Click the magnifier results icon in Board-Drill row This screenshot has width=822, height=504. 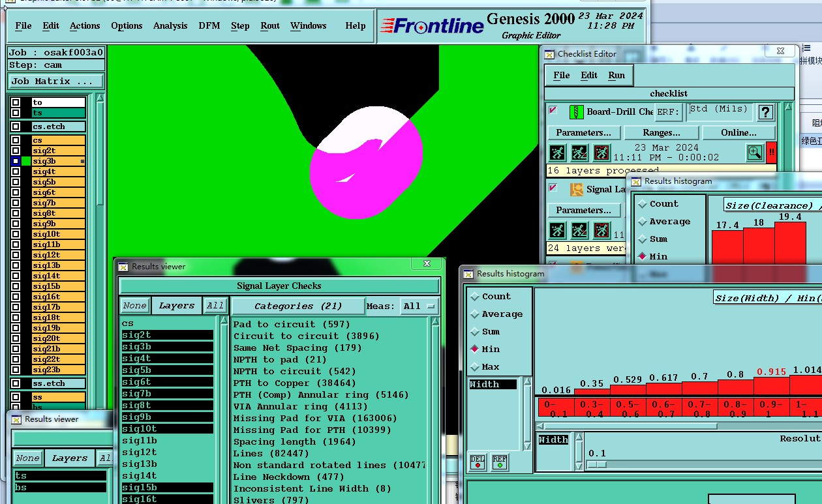(755, 153)
